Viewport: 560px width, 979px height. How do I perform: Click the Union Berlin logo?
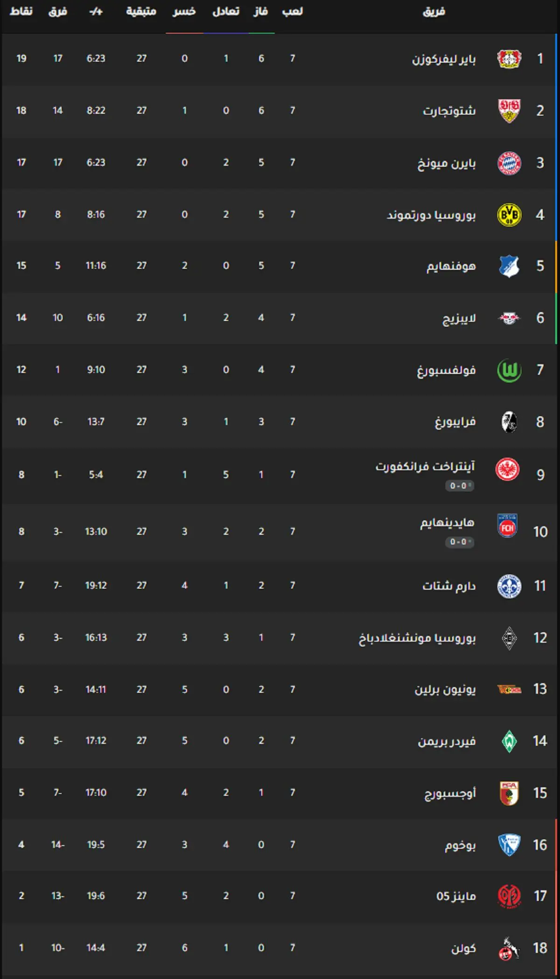[509, 689]
